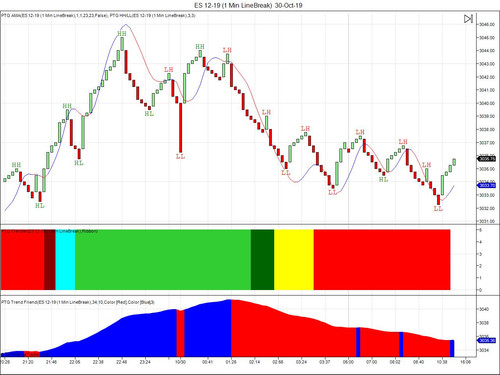Click the dark red ribbon segment

pos(50,260)
